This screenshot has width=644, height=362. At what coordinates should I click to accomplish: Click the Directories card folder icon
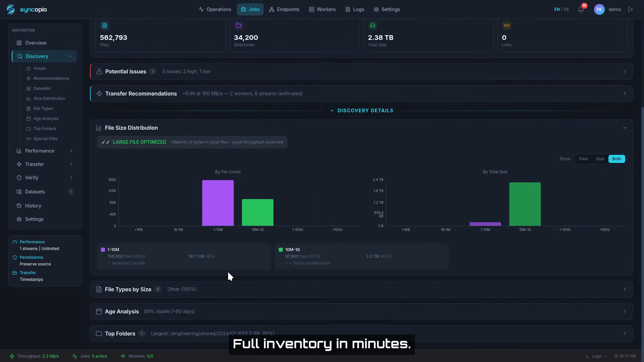pyautogui.click(x=239, y=25)
